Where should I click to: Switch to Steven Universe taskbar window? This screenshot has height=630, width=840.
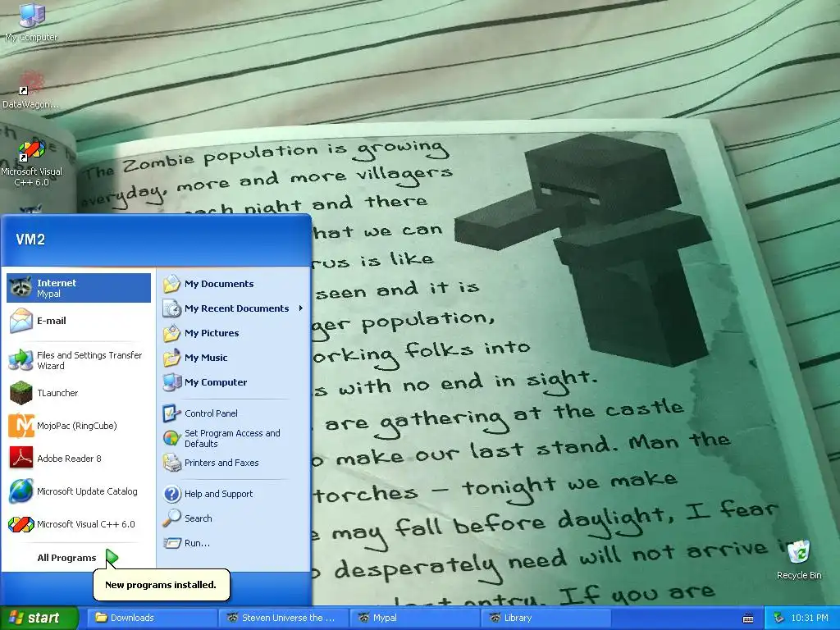(x=285, y=619)
